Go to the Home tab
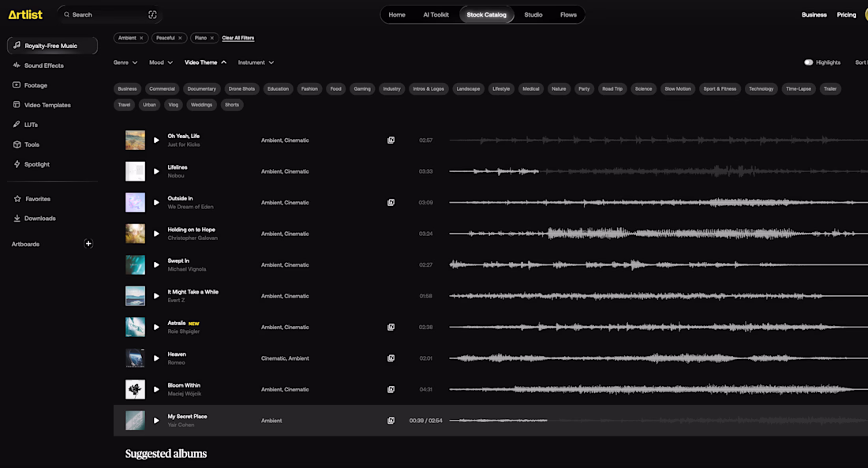 [x=397, y=15]
